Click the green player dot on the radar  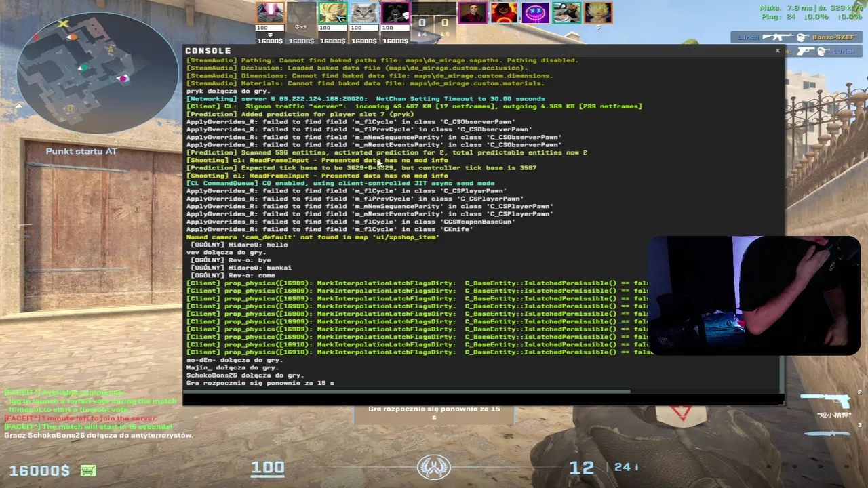point(83,68)
